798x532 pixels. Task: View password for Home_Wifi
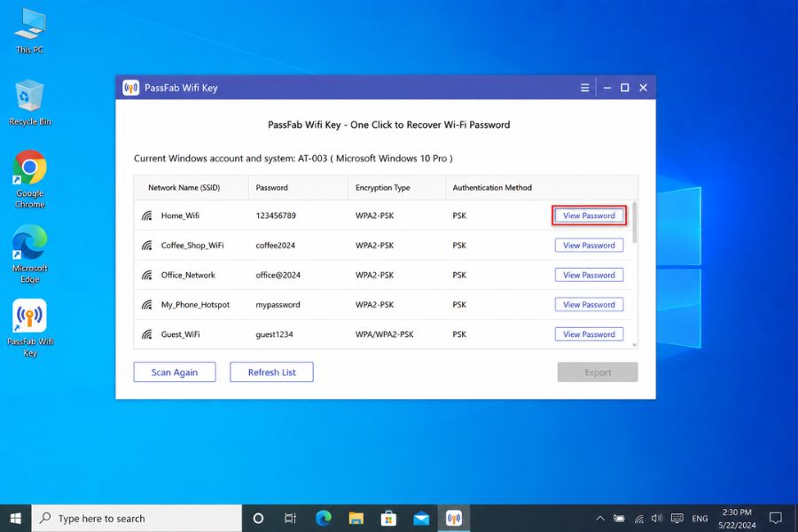click(589, 215)
